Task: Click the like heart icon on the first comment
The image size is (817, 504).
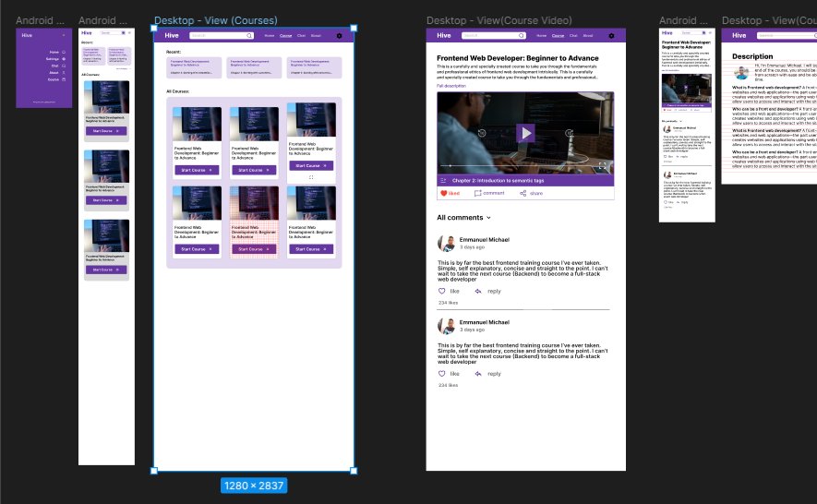Action: [442, 292]
